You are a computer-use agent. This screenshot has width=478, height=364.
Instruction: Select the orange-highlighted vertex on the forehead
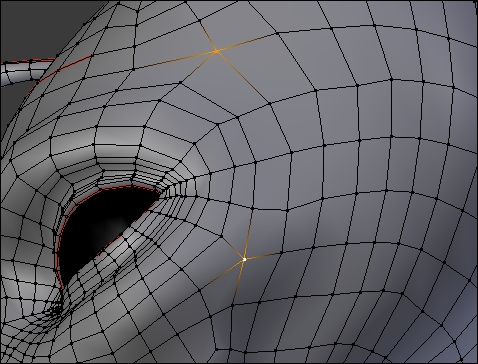click(x=216, y=51)
